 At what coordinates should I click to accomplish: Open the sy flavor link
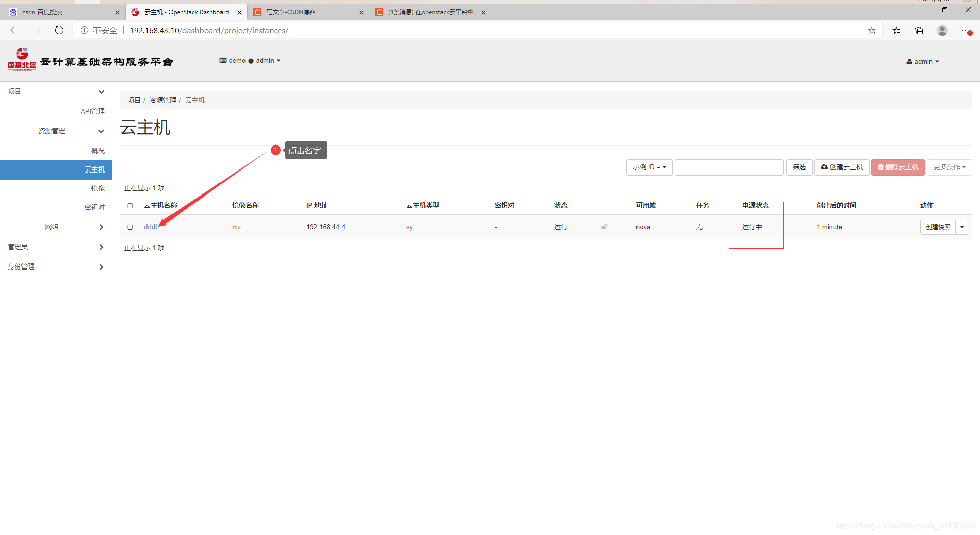(x=409, y=227)
